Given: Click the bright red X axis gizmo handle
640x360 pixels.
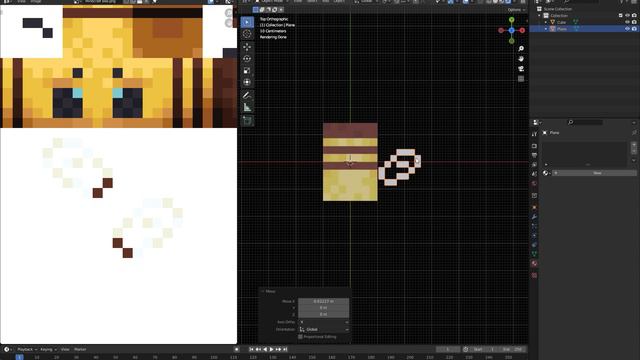Looking at the screenshot, I should click(522, 30).
